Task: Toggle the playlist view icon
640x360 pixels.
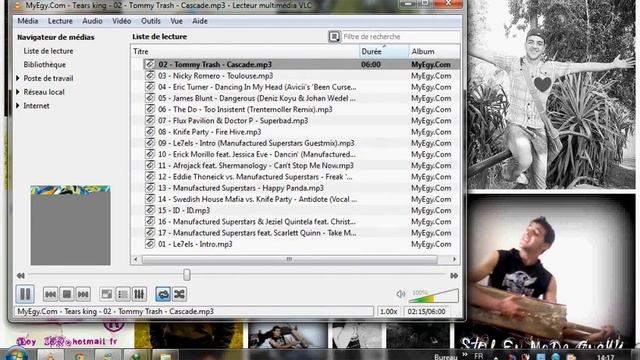Action: coord(123,294)
